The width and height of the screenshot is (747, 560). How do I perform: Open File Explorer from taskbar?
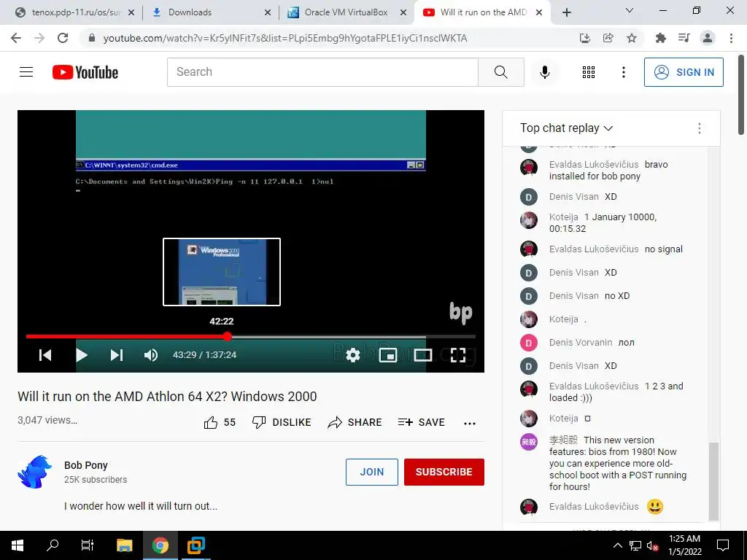pyautogui.click(x=124, y=545)
